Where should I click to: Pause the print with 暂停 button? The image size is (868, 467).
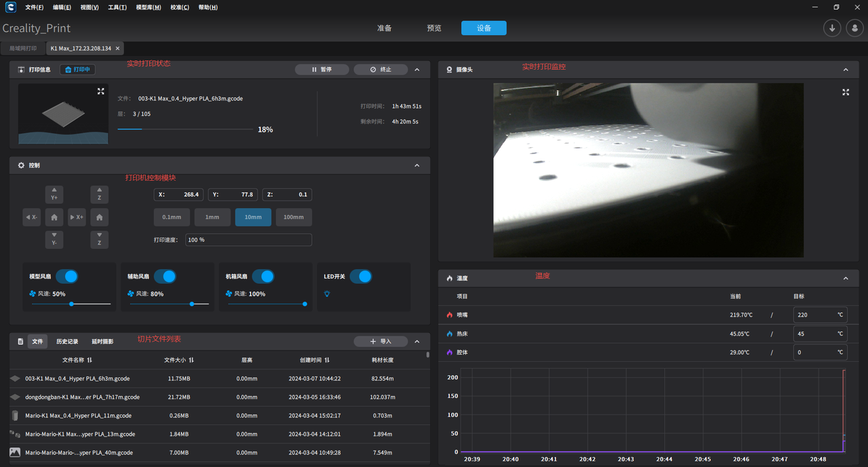(322, 70)
